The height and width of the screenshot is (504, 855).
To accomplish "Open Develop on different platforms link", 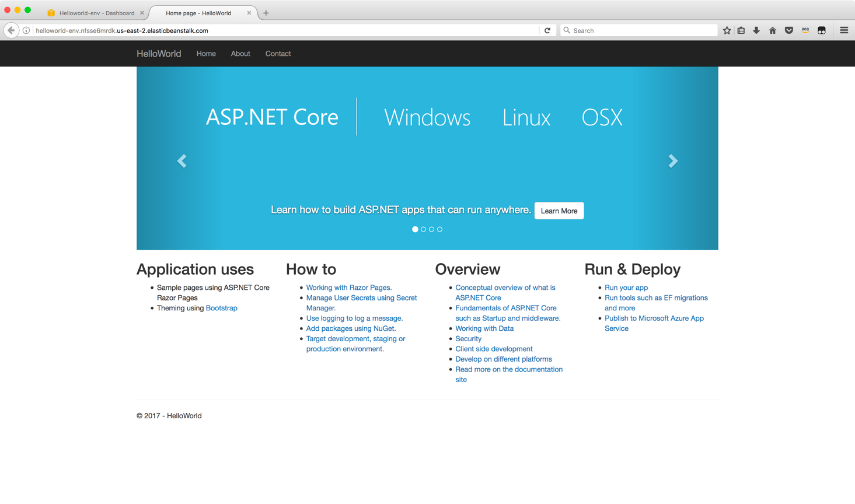I will click(504, 359).
